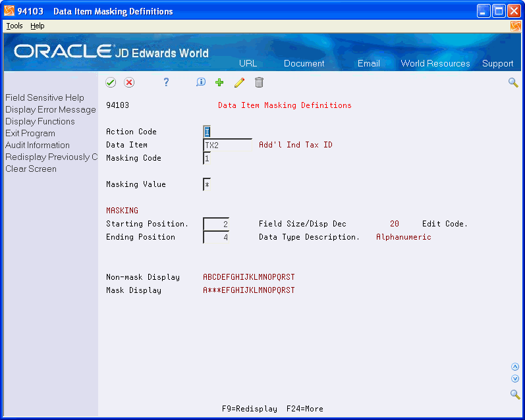Viewport: 525px width, 420px height.
Task: Open the Help menu
Action: (x=37, y=26)
